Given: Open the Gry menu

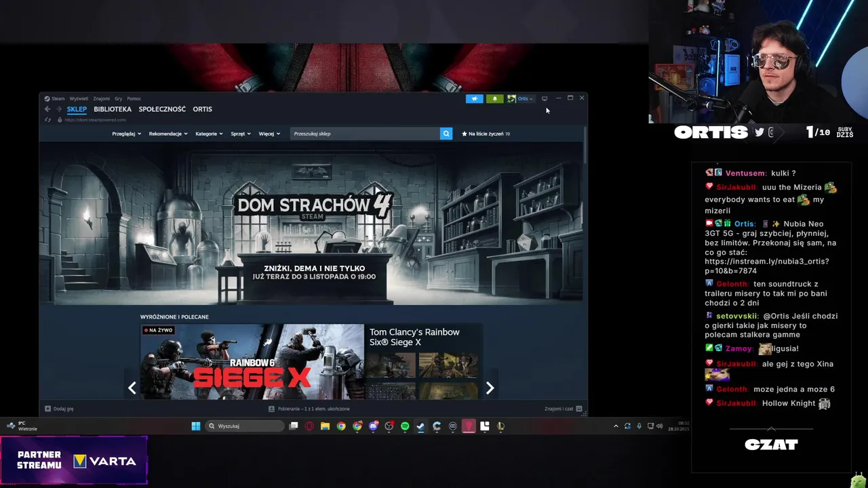Looking at the screenshot, I should [x=118, y=98].
